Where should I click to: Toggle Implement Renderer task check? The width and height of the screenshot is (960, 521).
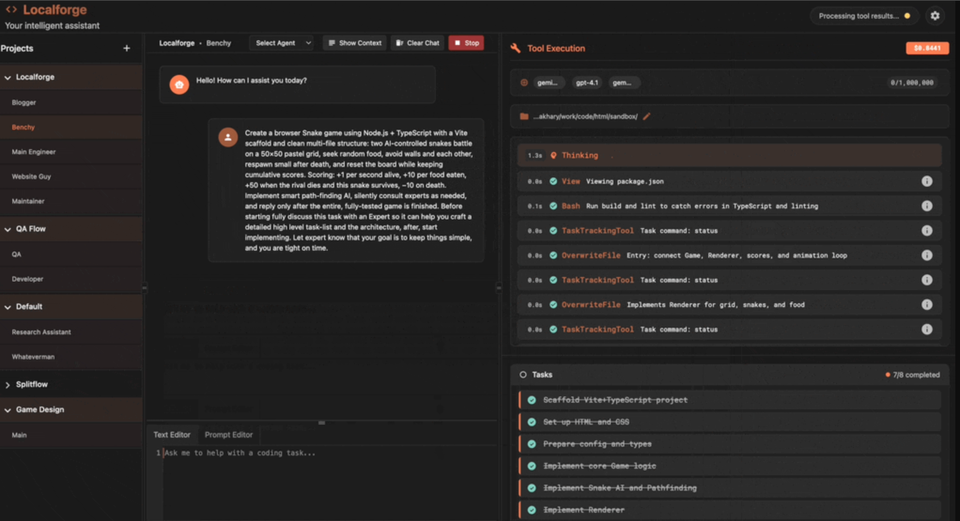point(531,510)
